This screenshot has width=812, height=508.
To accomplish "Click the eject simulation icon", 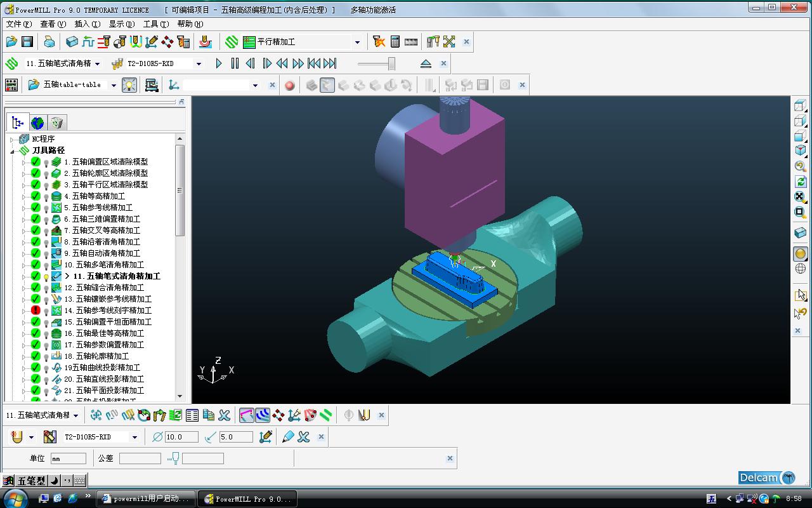I will pyautogui.click(x=426, y=63).
